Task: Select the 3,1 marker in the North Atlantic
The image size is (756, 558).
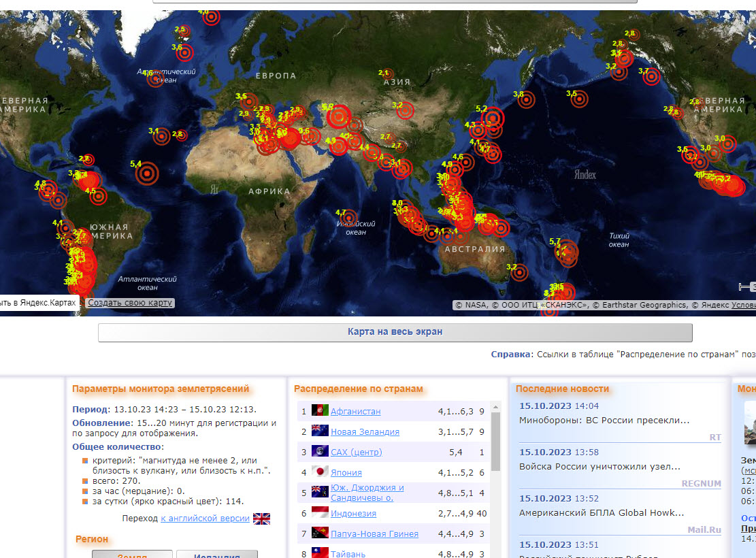Action: click(x=161, y=137)
